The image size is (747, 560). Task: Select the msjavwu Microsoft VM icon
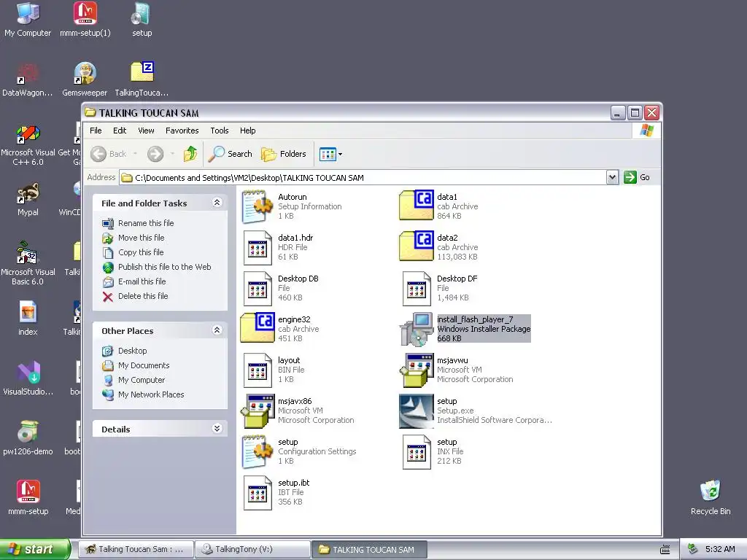click(417, 370)
